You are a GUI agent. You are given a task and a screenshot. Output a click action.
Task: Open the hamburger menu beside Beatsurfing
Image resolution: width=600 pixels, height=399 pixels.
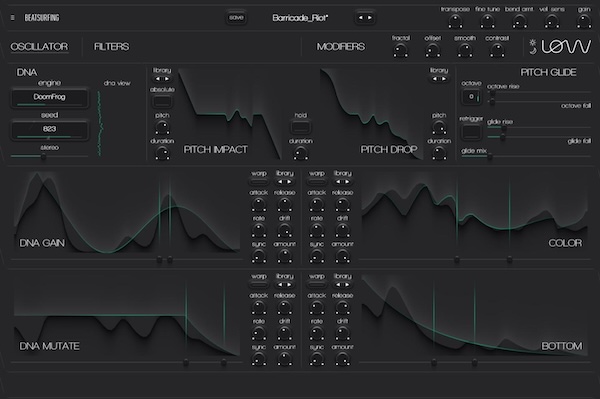coord(13,18)
